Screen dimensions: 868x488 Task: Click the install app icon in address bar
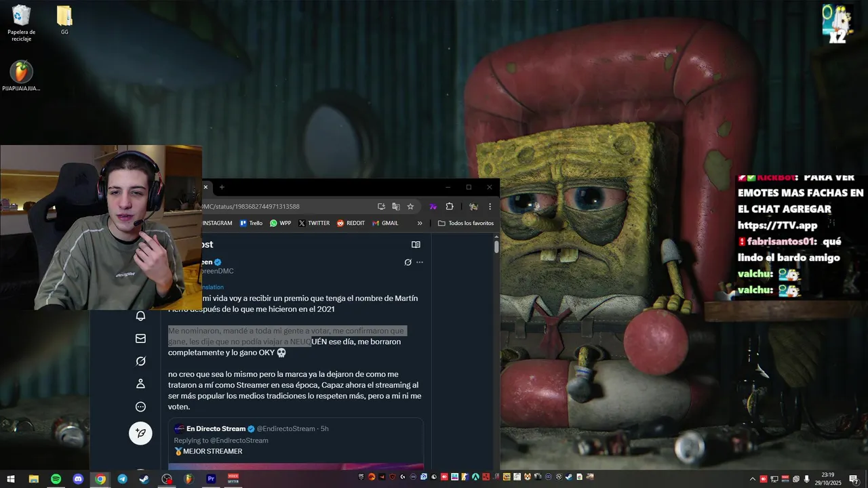pyautogui.click(x=381, y=207)
